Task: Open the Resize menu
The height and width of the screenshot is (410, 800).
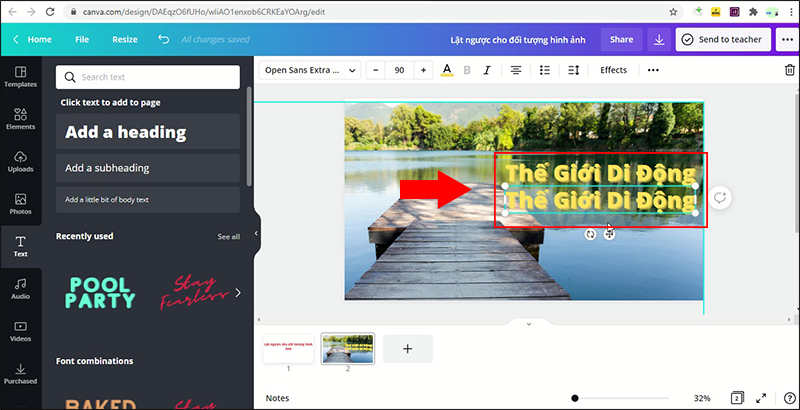Action: pyautogui.click(x=125, y=39)
